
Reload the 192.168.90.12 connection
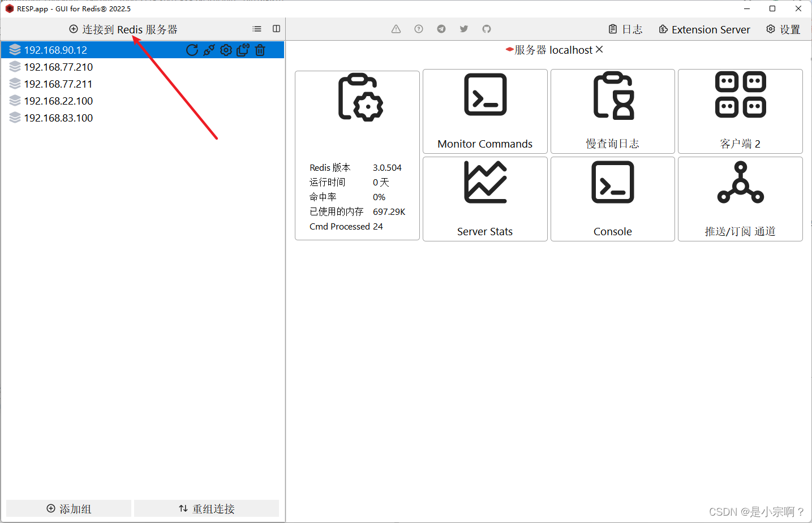pyautogui.click(x=192, y=50)
